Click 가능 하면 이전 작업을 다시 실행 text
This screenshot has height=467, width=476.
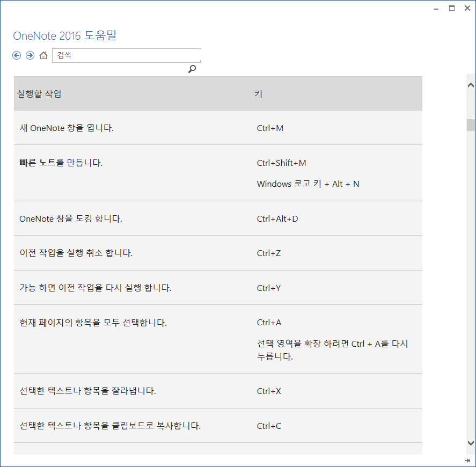(96, 288)
